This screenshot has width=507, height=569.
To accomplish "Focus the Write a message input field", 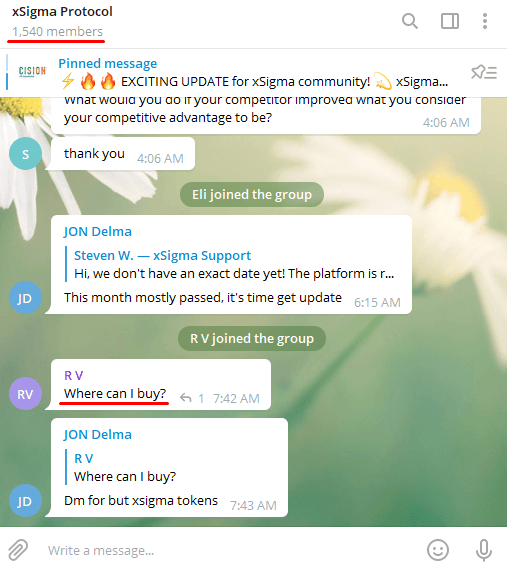I will (x=232, y=550).
